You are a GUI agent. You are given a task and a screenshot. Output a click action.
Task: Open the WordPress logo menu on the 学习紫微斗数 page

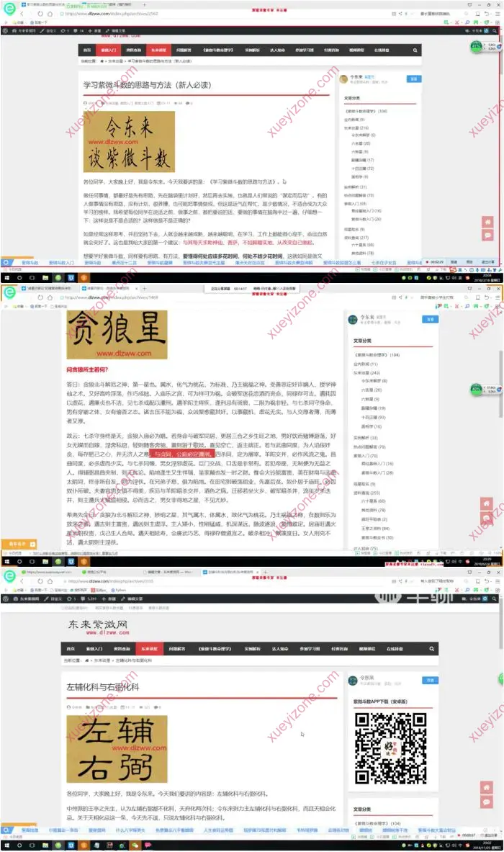[x=6, y=31]
